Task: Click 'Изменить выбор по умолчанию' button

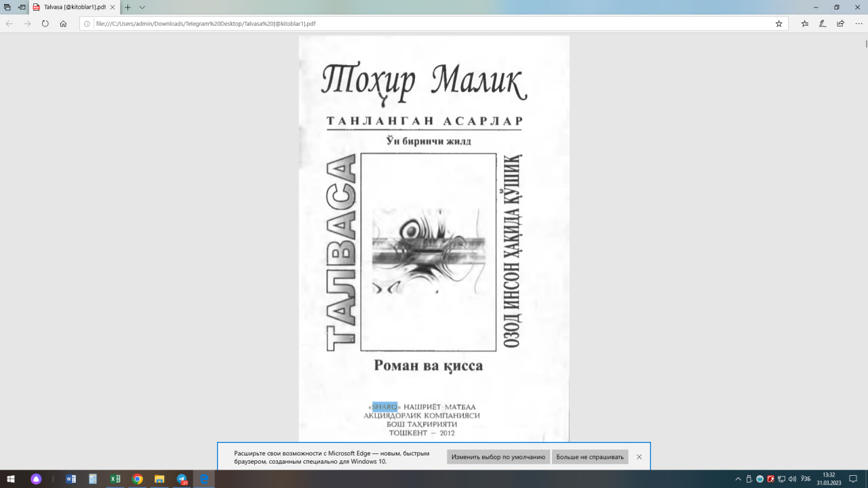Action: click(x=498, y=457)
